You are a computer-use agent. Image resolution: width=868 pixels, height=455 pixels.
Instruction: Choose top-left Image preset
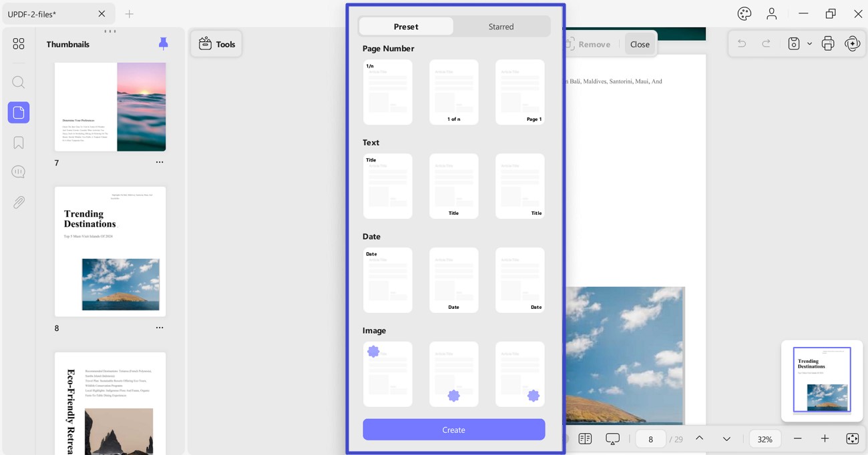coord(387,374)
